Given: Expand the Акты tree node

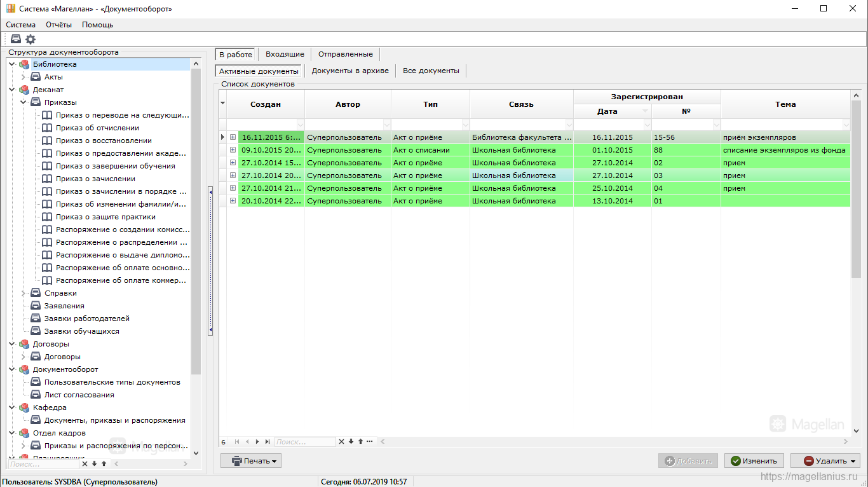Looking at the screenshot, I should pyautogui.click(x=24, y=77).
